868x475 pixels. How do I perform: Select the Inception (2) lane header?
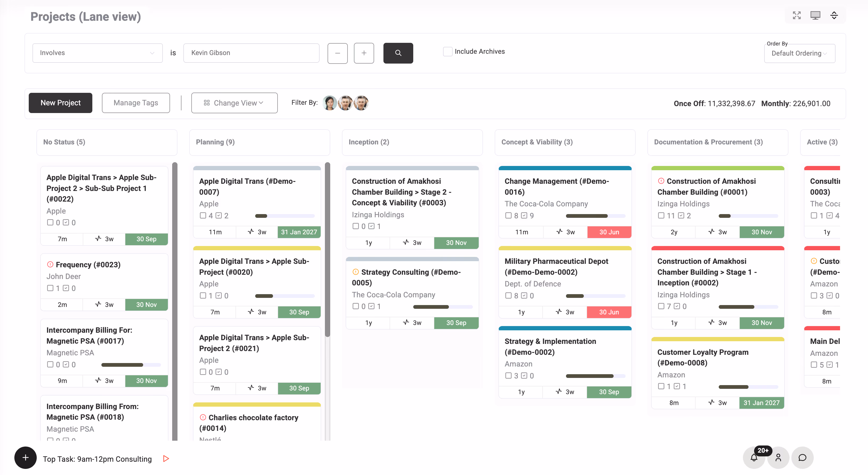pyautogui.click(x=412, y=142)
